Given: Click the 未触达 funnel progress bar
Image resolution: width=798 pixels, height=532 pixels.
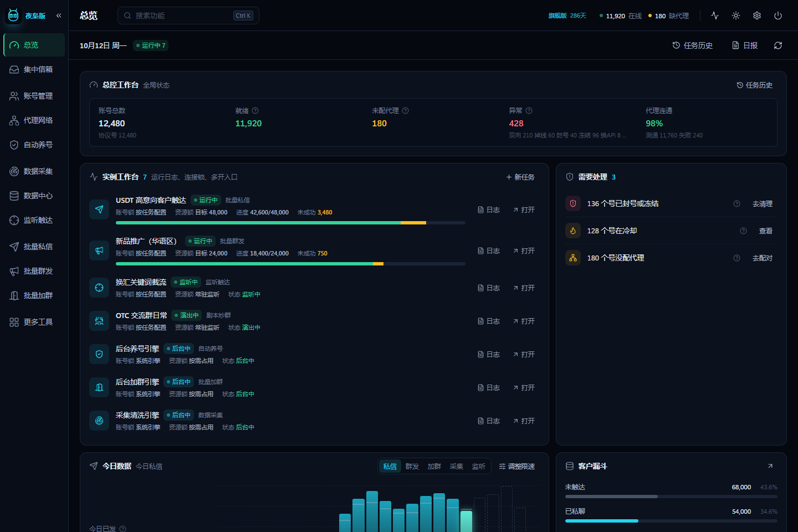Looking at the screenshot, I should [671, 497].
